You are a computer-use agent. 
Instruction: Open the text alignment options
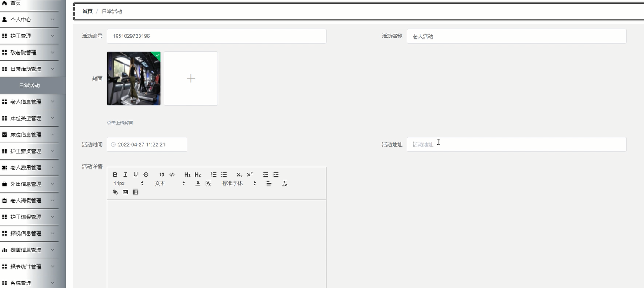click(269, 184)
